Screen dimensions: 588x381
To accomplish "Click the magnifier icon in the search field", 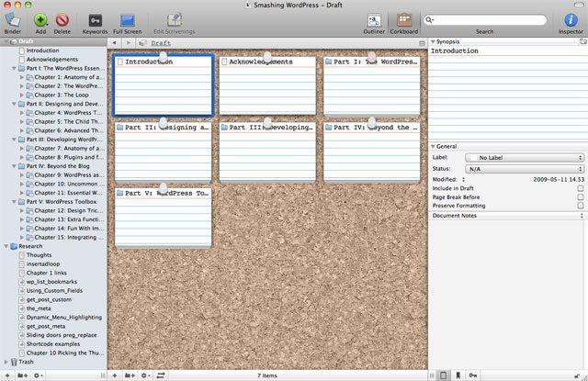I will (429, 20).
